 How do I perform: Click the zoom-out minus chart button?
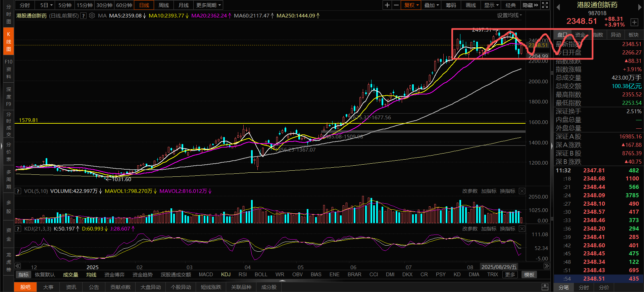pos(396,5)
